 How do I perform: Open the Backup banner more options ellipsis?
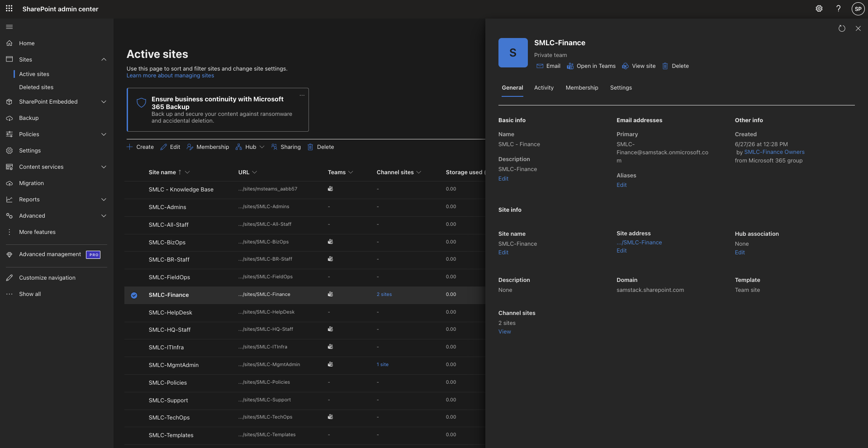(302, 95)
